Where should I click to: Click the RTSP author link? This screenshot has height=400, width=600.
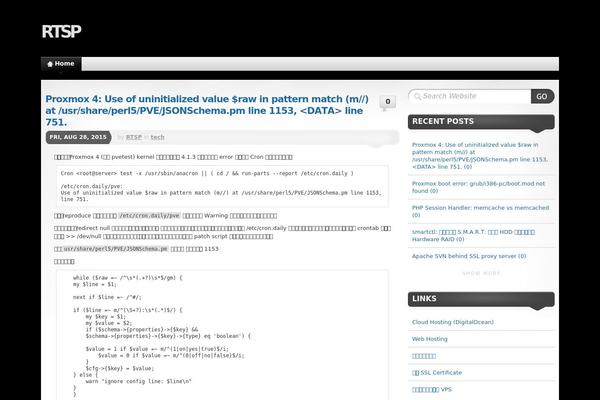pos(134,137)
